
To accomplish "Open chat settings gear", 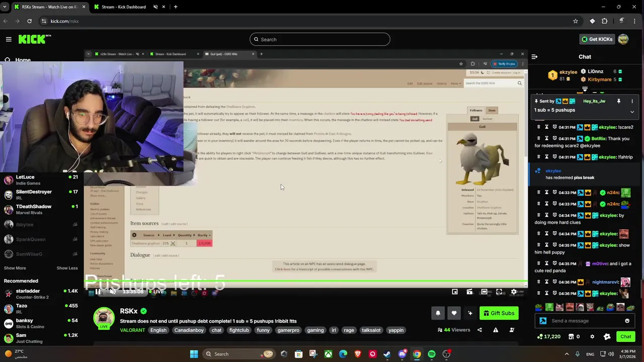I will (x=592, y=336).
